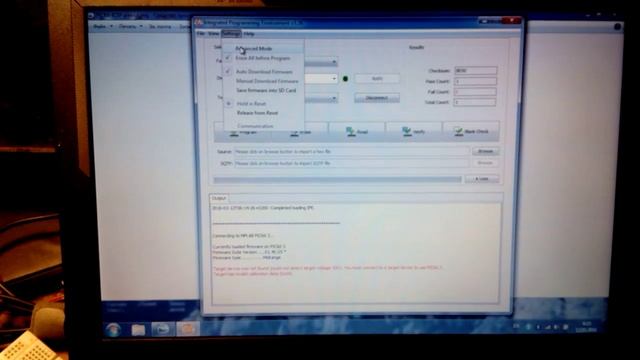
Task: Click the Source hex file path field
Action: (351, 151)
